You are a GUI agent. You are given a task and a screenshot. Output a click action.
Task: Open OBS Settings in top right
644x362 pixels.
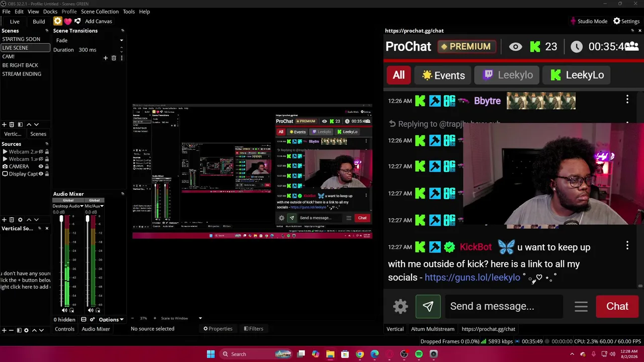tap(626, 21)
